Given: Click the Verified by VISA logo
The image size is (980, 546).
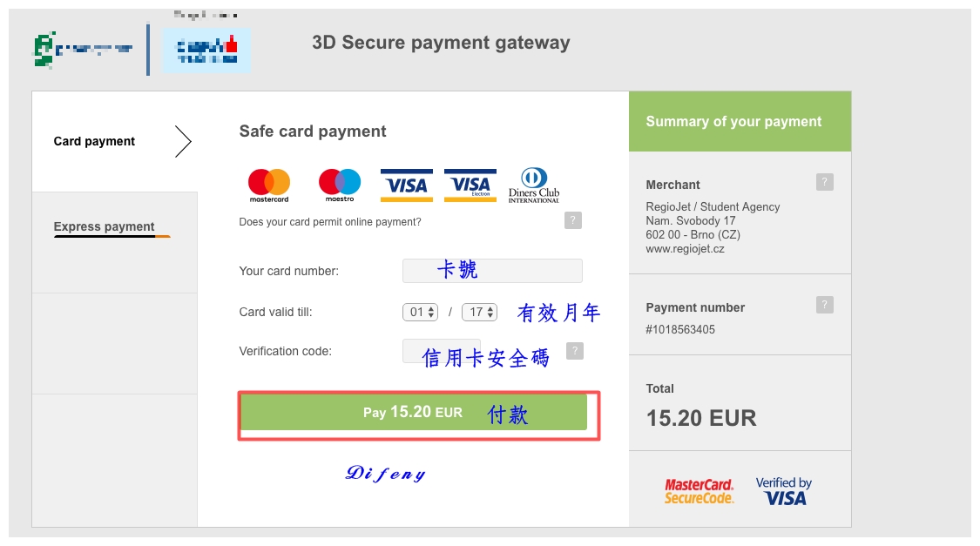Looking at the screenshot, I should coord(784,491).
